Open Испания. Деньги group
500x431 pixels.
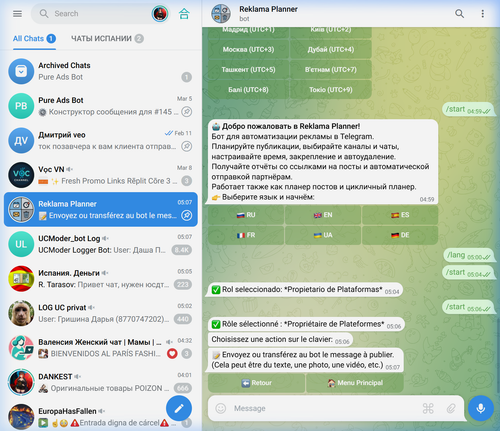pos(100,279)
